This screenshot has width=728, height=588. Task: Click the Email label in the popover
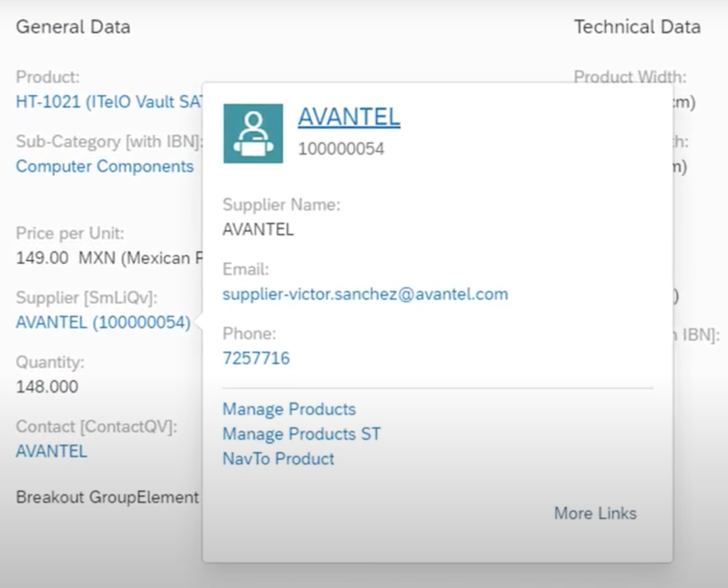pos(246,269)
